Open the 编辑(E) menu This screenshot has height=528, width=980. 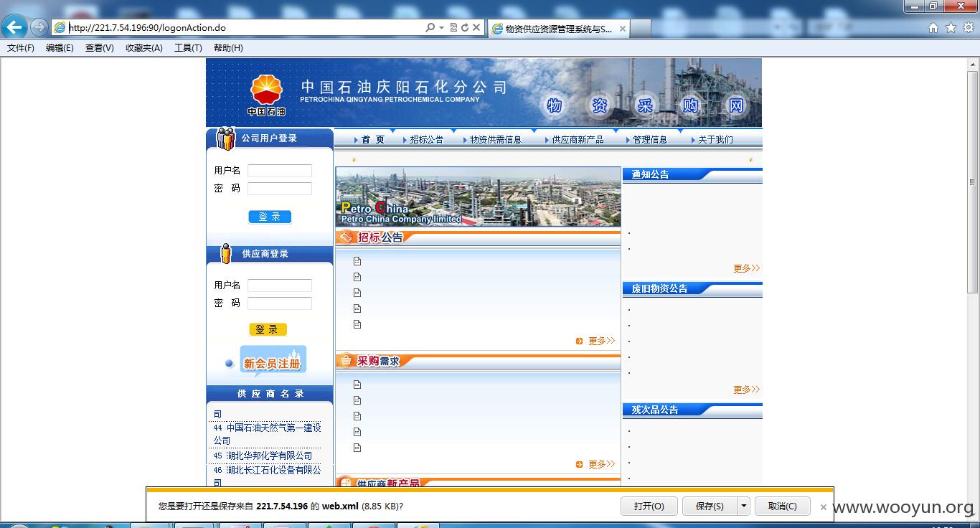click(60, 48)
